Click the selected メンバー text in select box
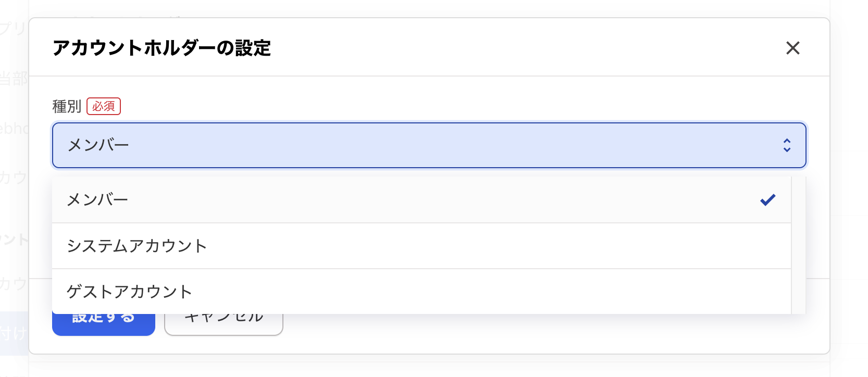Image resolution: width=868 pixels, height=377 pixels. coord(98,145)
